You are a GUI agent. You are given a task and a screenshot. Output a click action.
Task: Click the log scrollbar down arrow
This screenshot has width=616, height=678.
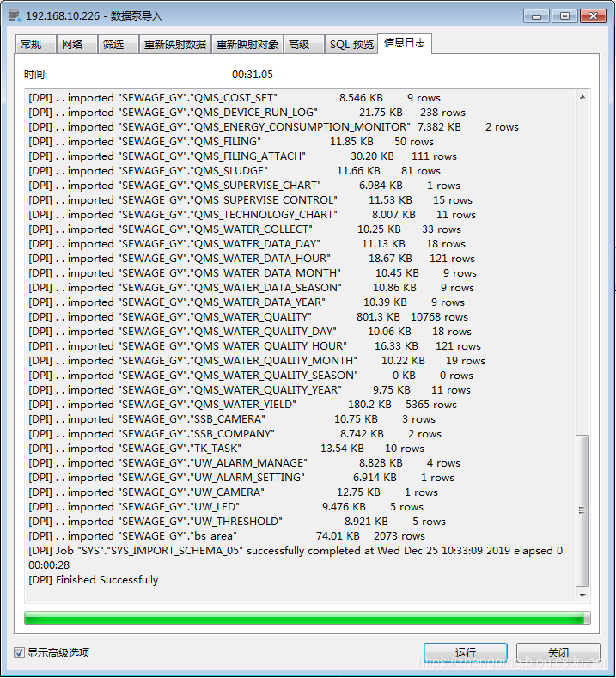click(582, 595)
